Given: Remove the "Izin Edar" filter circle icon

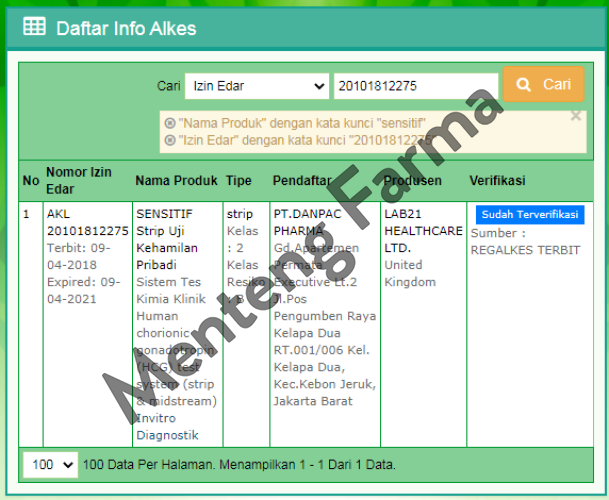Looking at the screenshot, I should (170, 140).
